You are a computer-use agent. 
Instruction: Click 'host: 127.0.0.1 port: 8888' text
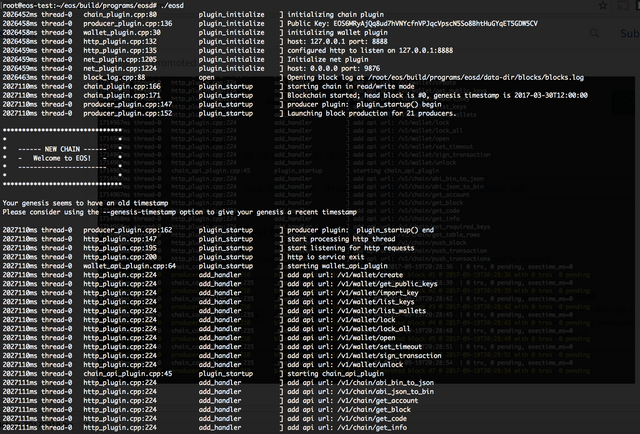(x=338, y=42)
